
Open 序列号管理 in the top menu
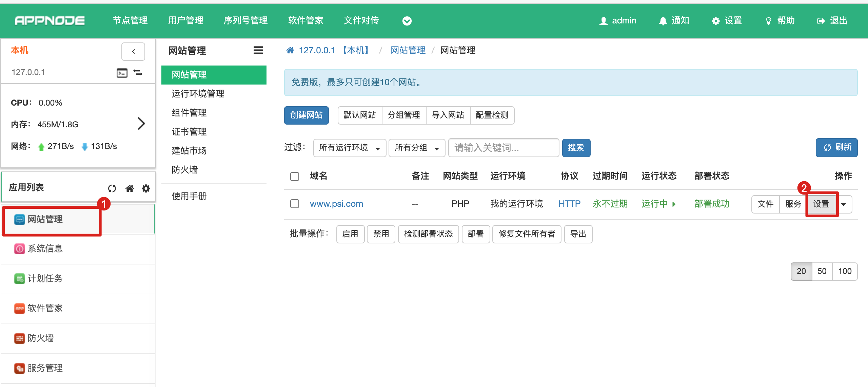tap(245, 21)
